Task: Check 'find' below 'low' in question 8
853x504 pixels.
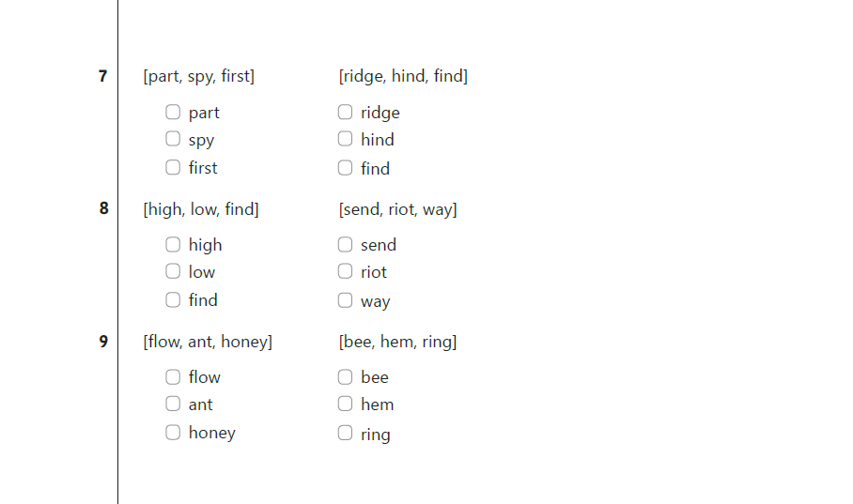Action: pos(173,299)
